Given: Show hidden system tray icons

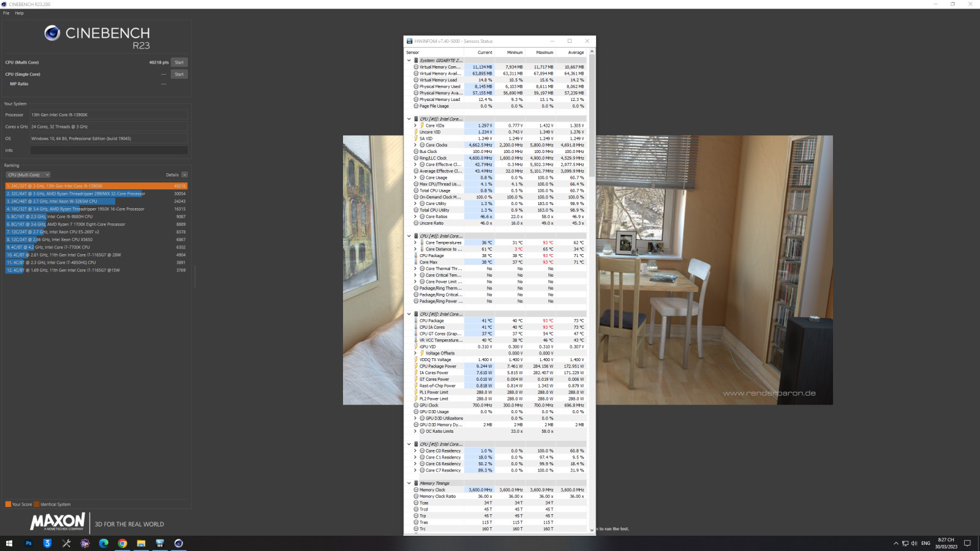Looking at the screenshot, I should coord(896,543).
